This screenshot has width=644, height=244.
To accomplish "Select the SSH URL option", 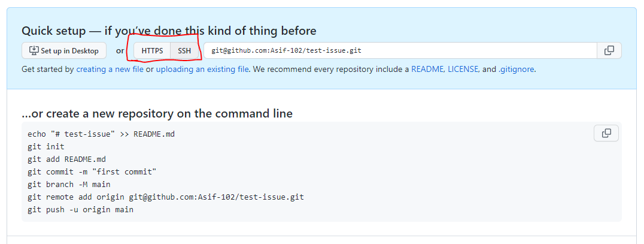I will [184, 51].
